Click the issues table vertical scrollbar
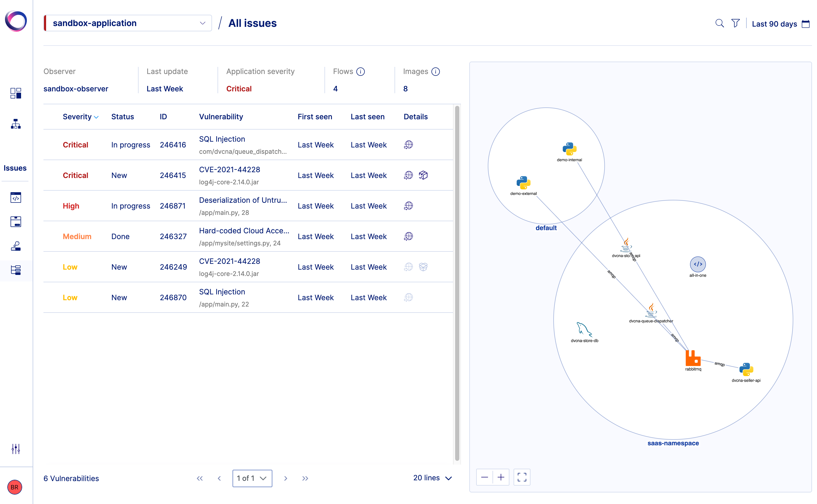 click(457, 283)
